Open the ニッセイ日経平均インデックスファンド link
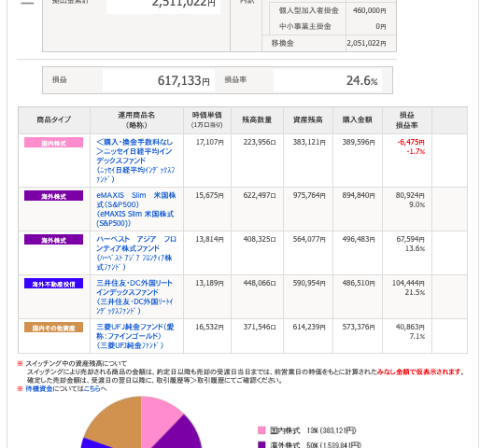 (135, 161)
